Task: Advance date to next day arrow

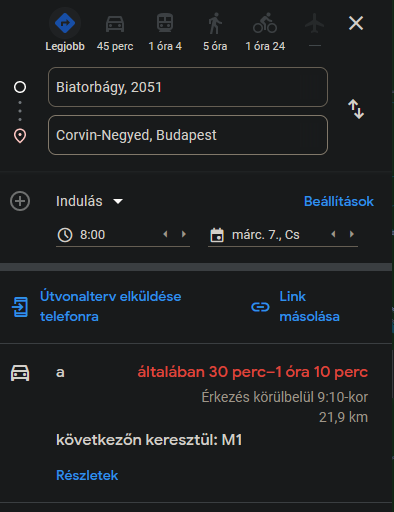Action: [x=352, y=234]
